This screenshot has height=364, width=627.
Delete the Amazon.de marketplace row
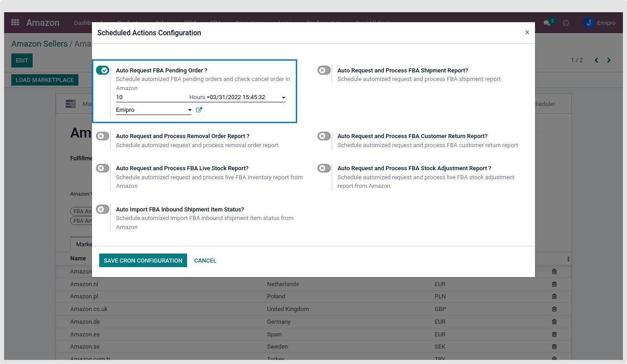point(554,322)
